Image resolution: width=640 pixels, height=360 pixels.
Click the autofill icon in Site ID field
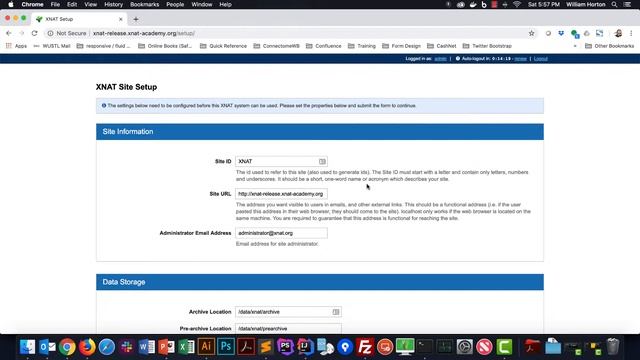coord(322,161)
